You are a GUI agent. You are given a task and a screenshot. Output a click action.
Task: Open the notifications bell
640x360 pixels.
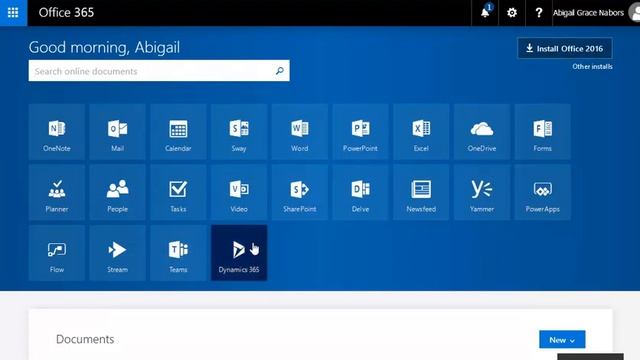(x=485, y=13)
